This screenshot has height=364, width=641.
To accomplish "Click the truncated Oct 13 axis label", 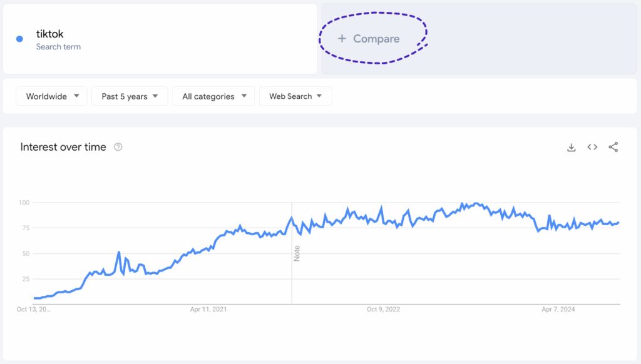I will tap(34, 309).
